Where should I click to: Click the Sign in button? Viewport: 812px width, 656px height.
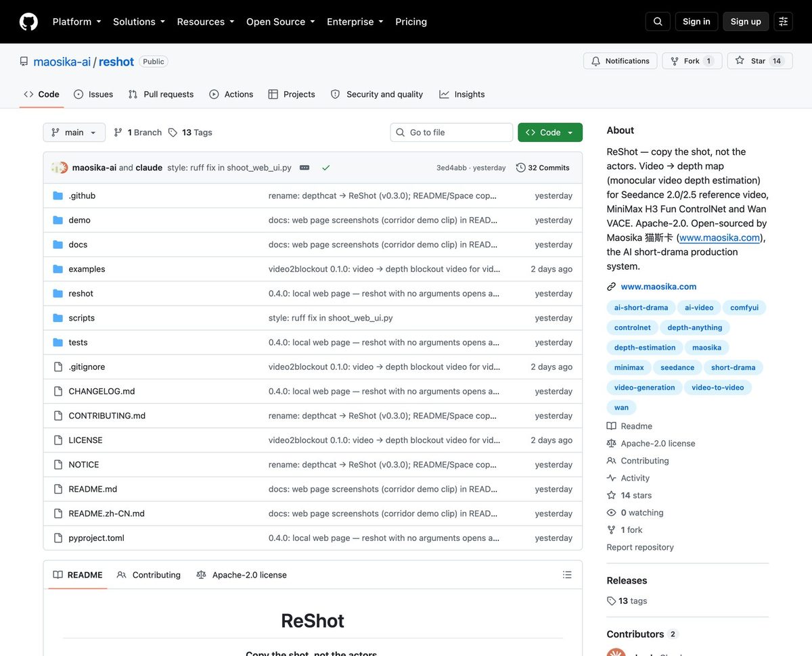[696, 22]
